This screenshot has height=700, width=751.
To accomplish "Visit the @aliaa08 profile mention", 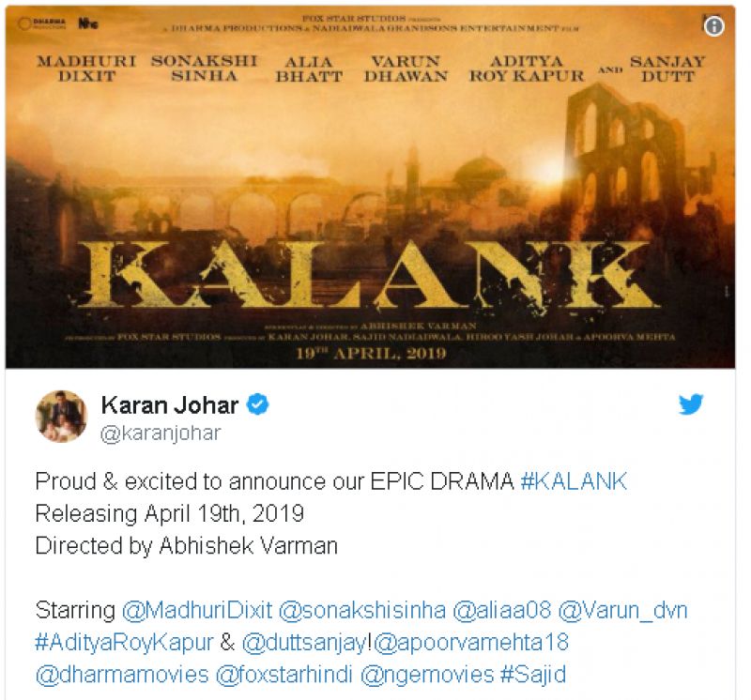I will [x=502, y=611].
